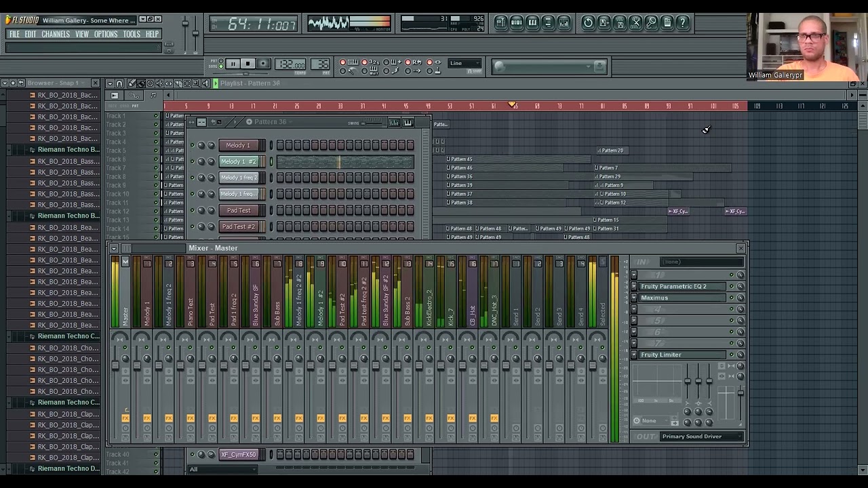Open the Fruity Parametric EQ 2 slot arrow
868x488 pixels.
(x=634, y=287)
